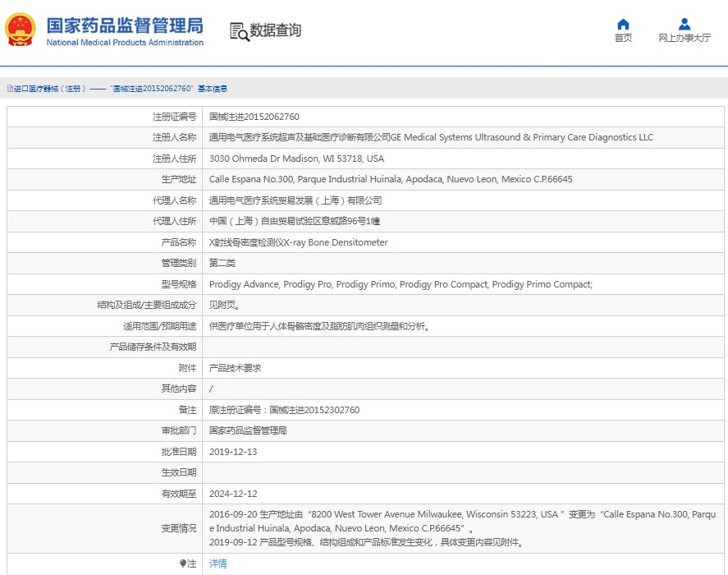Select model list Prodigy Advance text

tap(401, 284)
